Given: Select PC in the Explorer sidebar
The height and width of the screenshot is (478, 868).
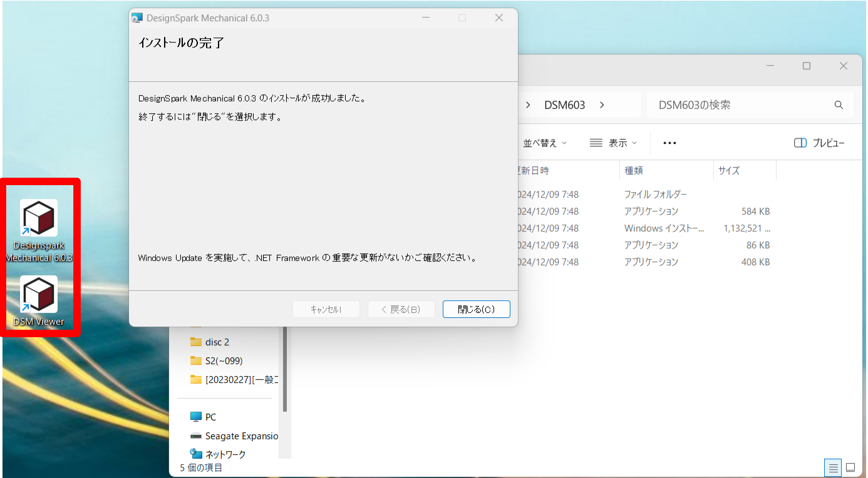Looking at the screenshot, I should coord(210,417).
